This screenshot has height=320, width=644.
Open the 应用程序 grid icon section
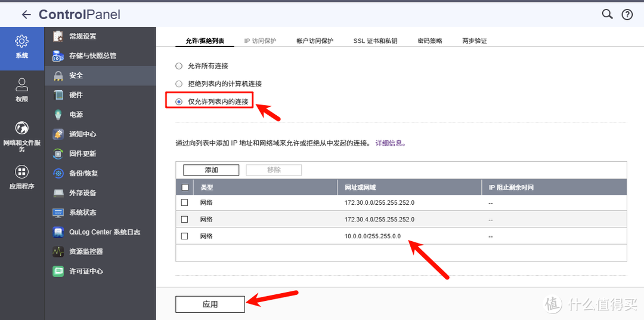click(x=22, y=173)
